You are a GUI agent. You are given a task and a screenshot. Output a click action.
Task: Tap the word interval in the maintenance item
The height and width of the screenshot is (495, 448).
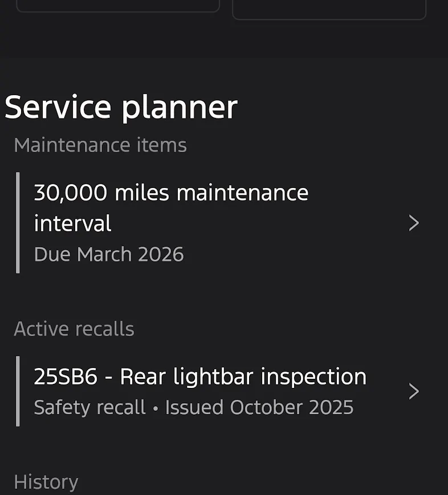pos(72,223)
